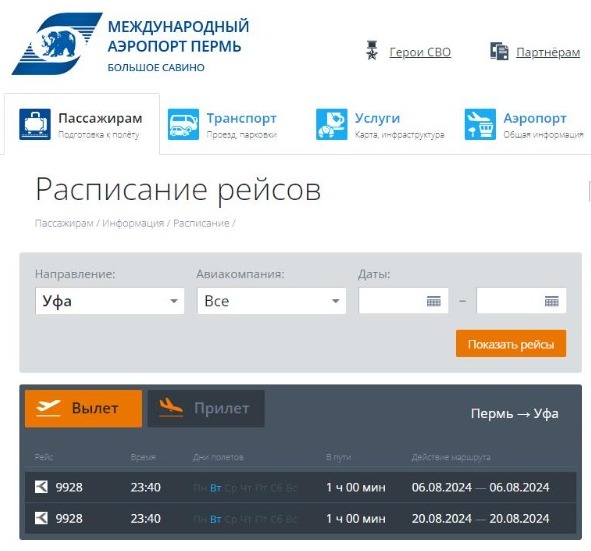Click the Пермь → Уфа route label
This screenshot has height=551, width=591.
click(x=514, y=413)
